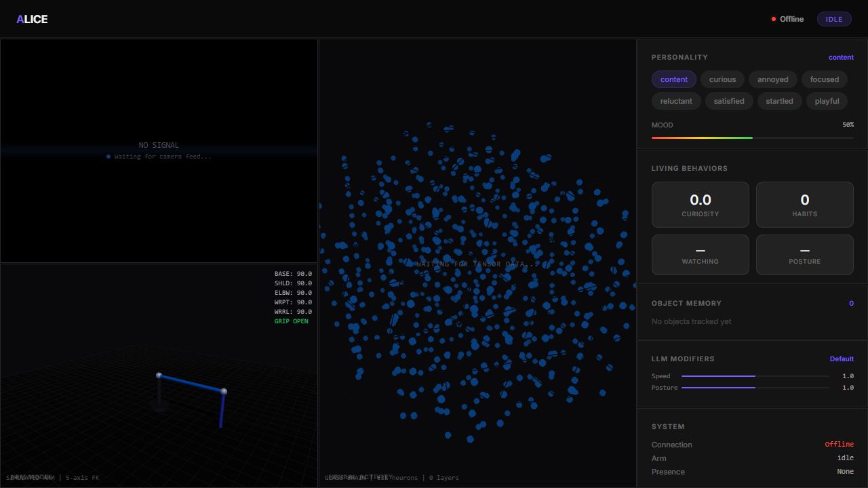The height and width of the screenshot is (488, 868).
Task: Click the WRRL: 90.0 joint readout
Action: pyautogui.click(x=293, y=312)
